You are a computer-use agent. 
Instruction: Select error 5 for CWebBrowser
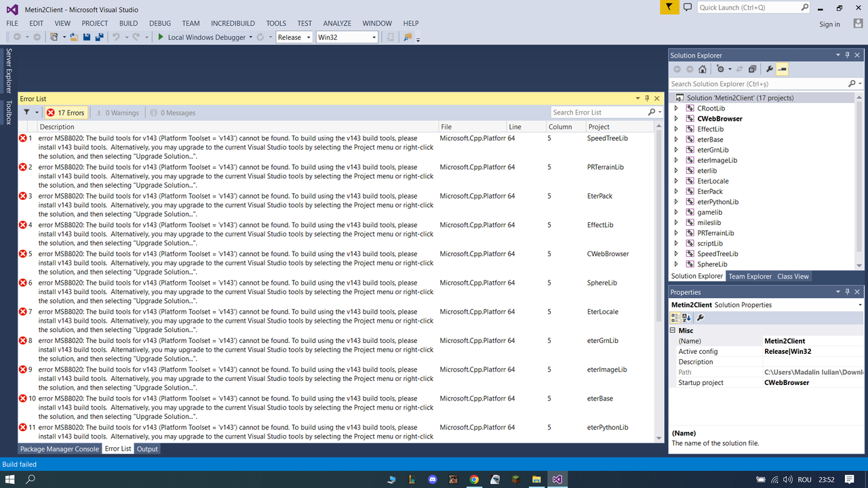pyautogui.click(x=337, y=263)
